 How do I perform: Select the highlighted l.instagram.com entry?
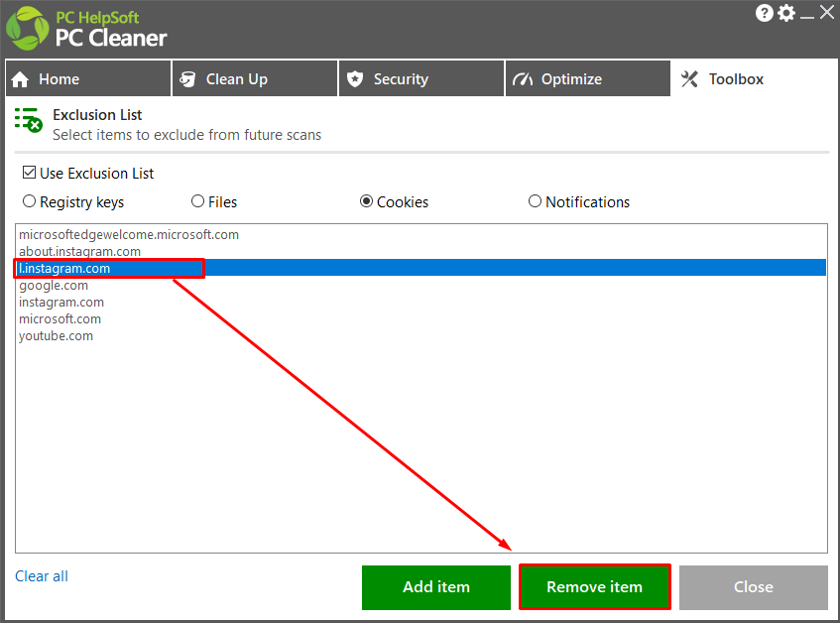click(420, 268)
